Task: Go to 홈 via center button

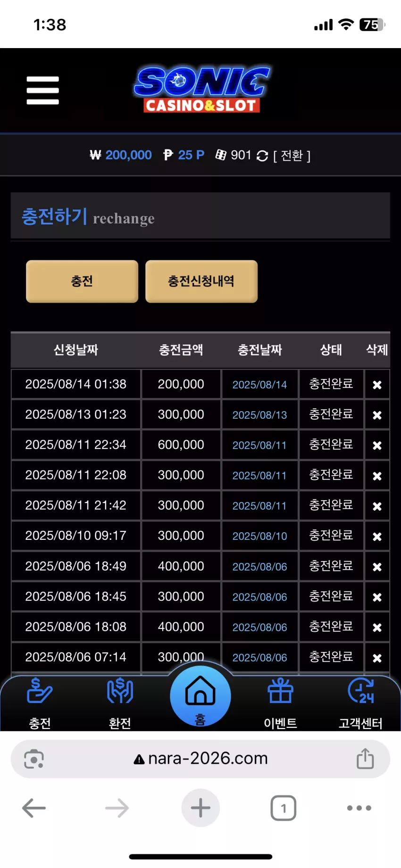Action: (x=200, y=696)
